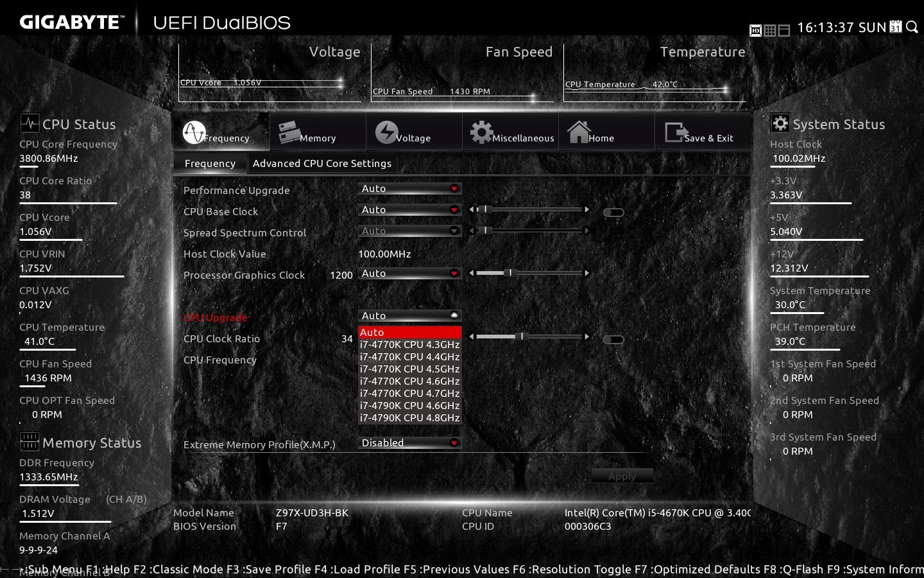Click the Temperature graph panel

pyautogui.click(x=655, y=73)
